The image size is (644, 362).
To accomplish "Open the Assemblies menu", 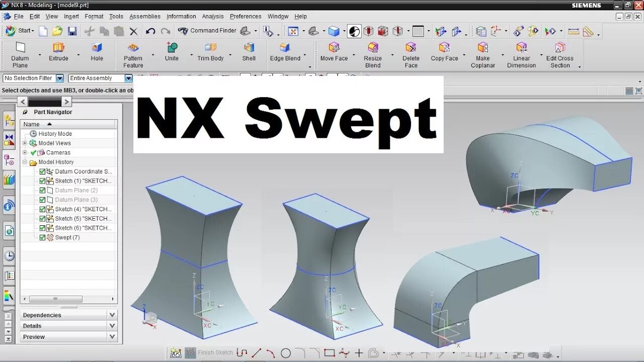I will 145,17.
